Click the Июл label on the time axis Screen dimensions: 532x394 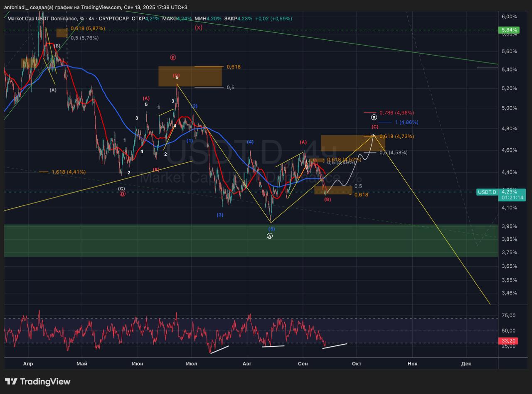coord(192,363)
